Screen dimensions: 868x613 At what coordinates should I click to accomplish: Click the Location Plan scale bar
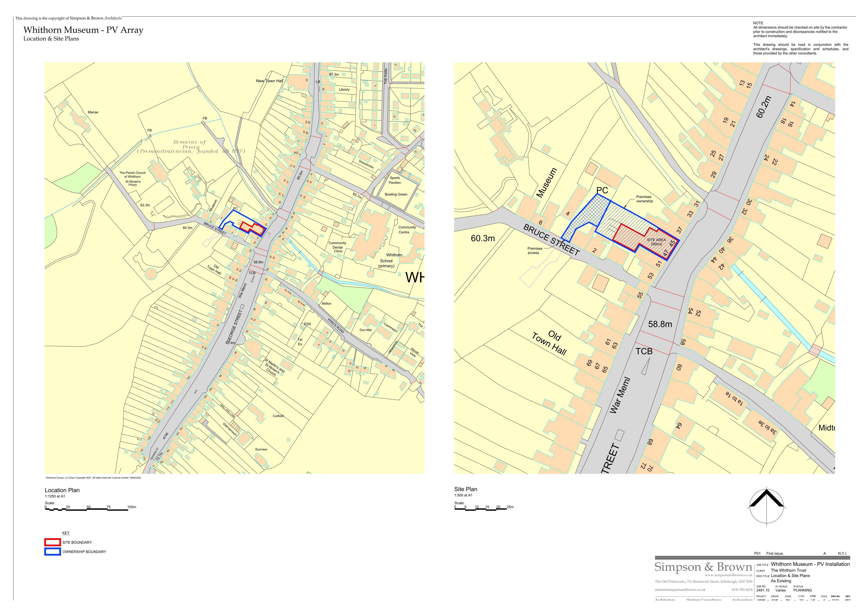click(x=91, y=508)
